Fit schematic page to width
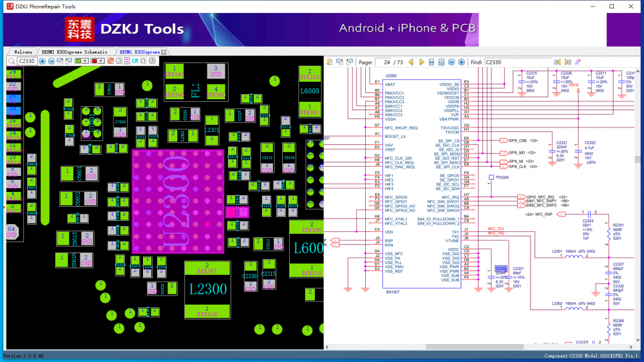This screenshot has height=362, width=644. point(431,62)
